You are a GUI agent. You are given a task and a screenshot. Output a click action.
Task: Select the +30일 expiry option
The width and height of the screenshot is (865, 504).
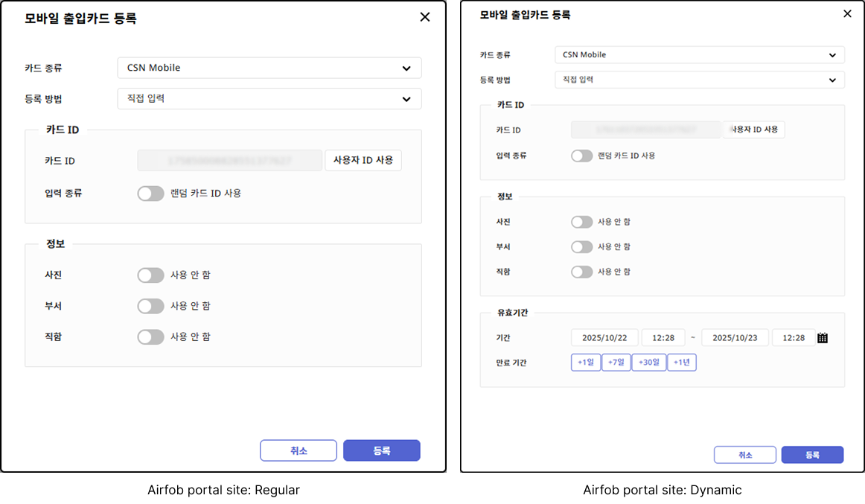click(648, 363)
